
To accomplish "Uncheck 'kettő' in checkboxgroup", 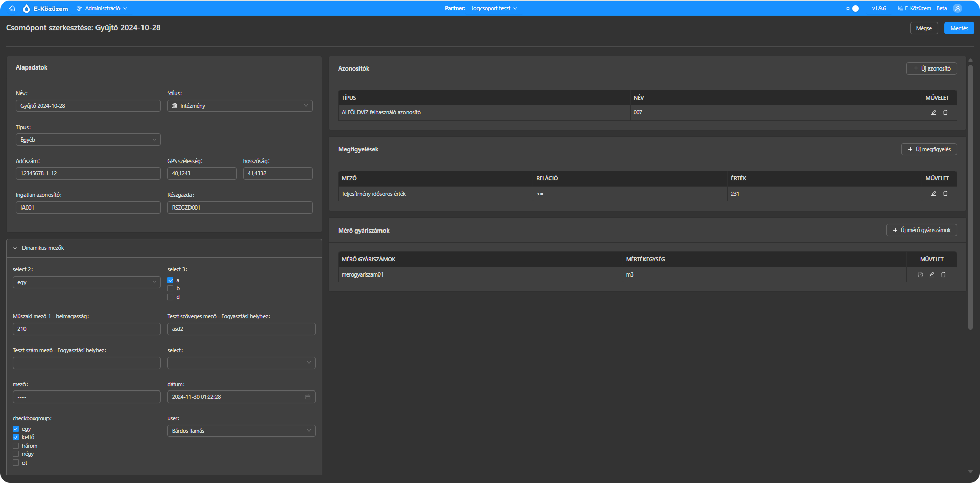I will point(16,438).
